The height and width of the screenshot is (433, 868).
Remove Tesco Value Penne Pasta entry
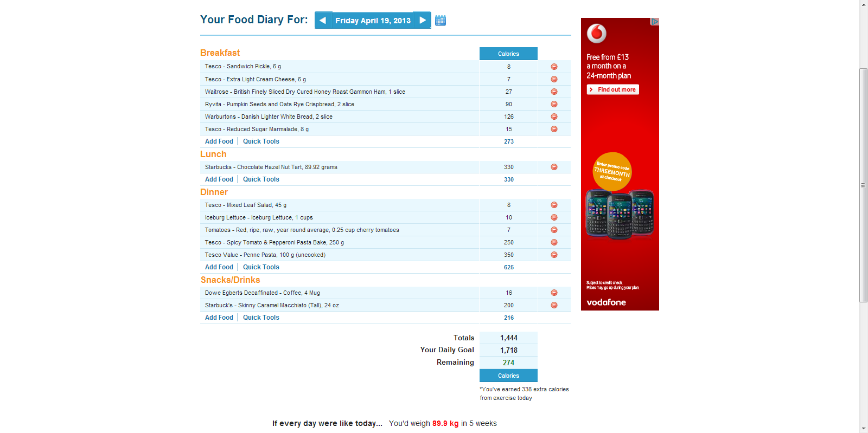554,255
